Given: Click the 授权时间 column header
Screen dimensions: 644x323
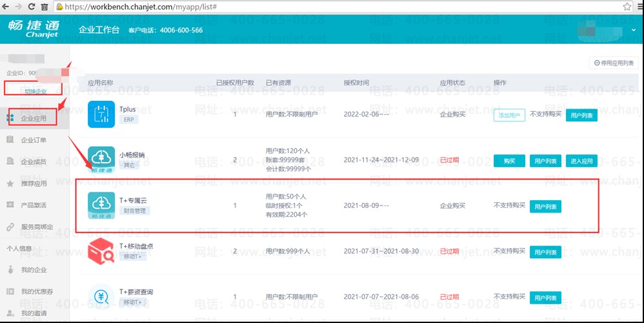Looking at the screenshot, I should tap(356, 83).
